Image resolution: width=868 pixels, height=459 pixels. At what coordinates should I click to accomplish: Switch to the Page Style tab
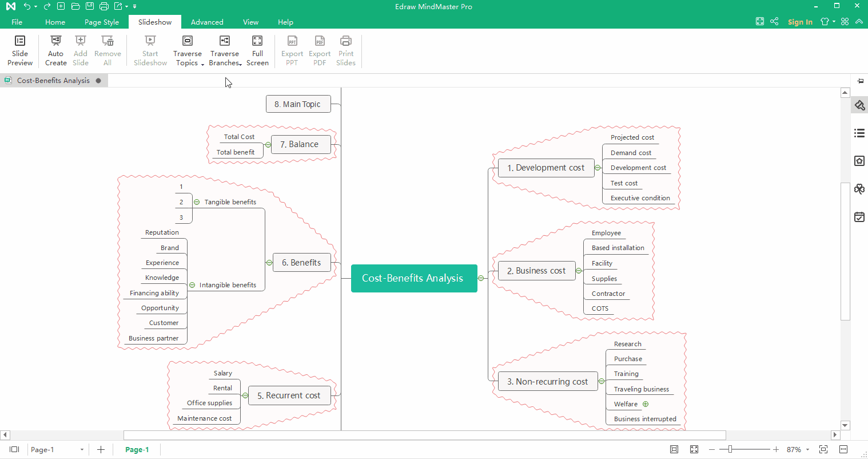(x=102, y=22)
